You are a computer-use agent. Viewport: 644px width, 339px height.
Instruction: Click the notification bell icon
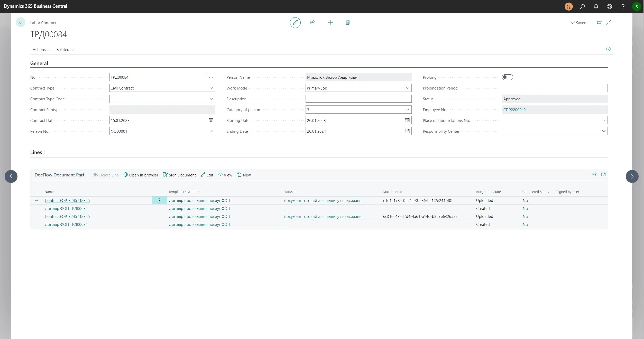click(x=596, y=6)
